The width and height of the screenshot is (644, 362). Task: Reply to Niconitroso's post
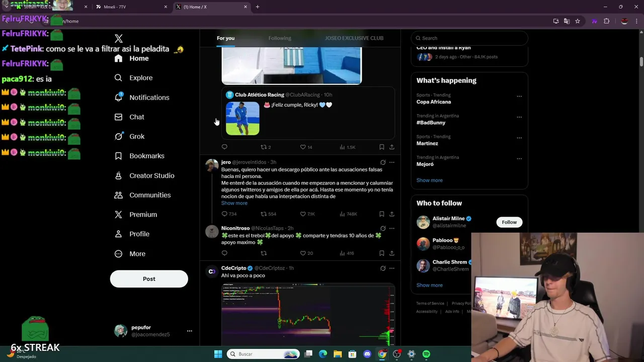point(224,253)
